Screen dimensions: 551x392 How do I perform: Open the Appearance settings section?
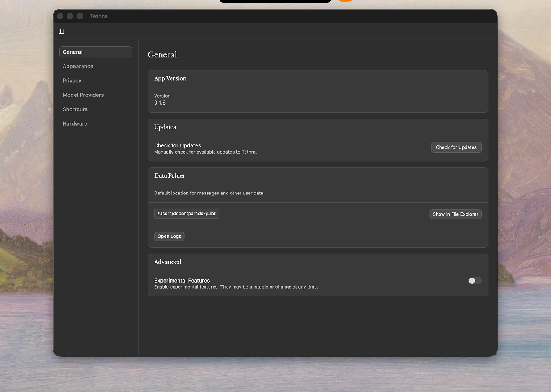pos(78,66)
